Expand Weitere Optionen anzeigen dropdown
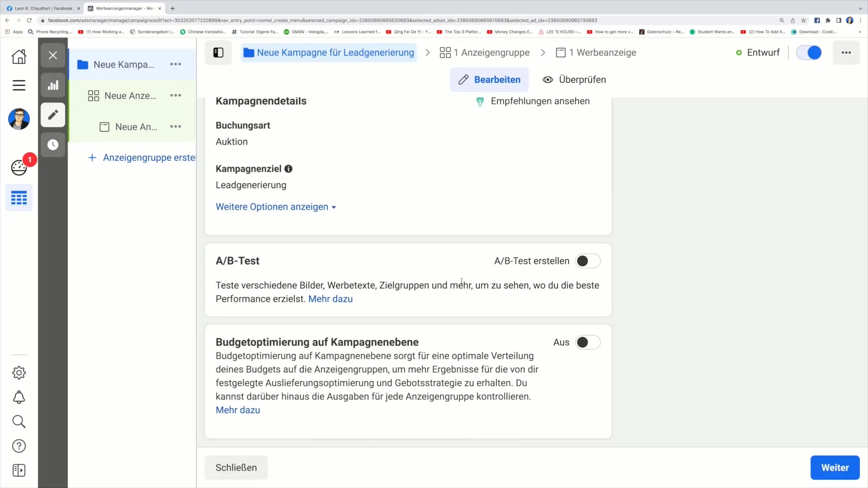This screenshot has height=488, width=868. 275,207
